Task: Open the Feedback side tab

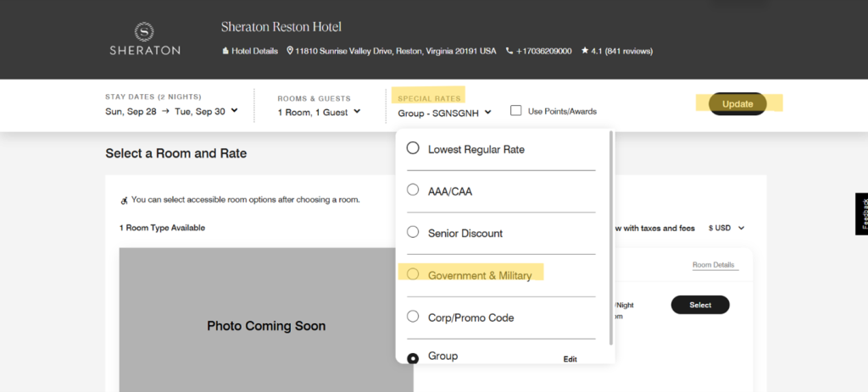Action: coord(861,214)
